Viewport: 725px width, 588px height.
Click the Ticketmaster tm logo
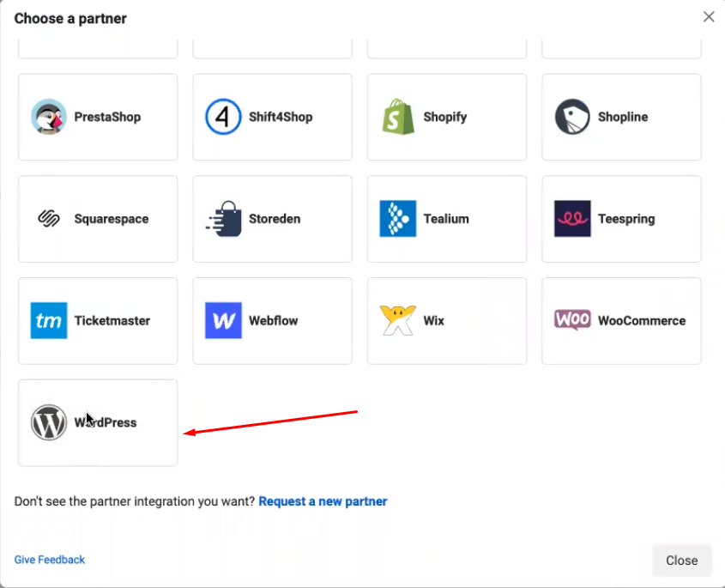(x=49, y=320)
